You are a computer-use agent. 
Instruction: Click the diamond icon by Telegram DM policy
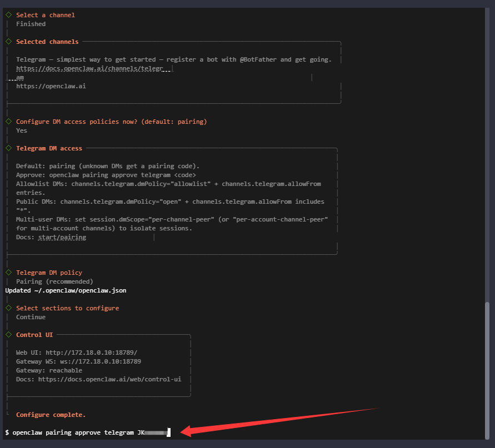[x=8, y=273]
